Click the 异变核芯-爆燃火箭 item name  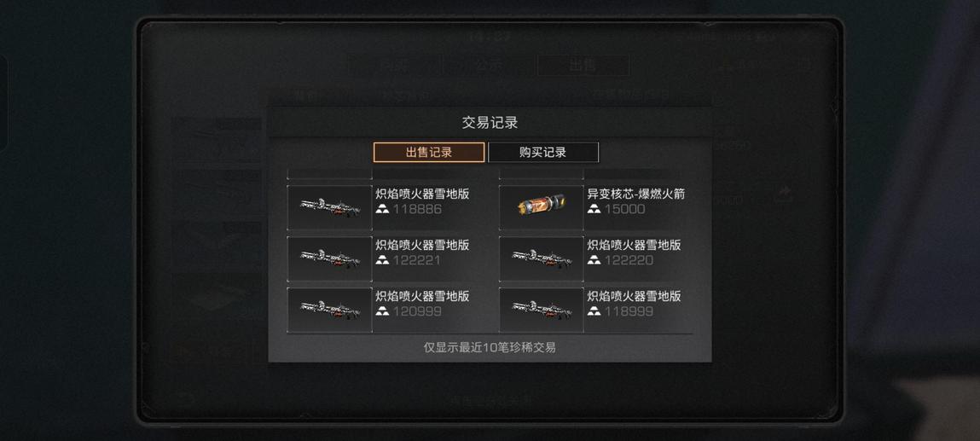636,194
